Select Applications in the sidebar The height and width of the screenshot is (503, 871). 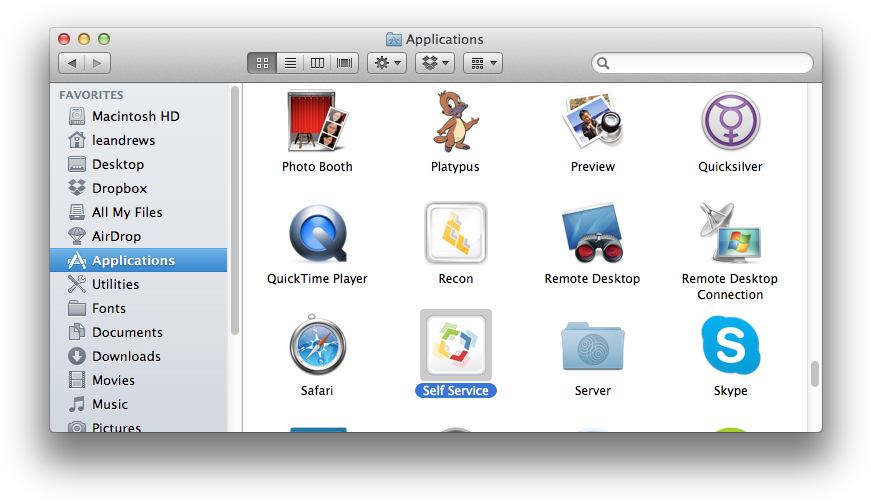[x=138, y=260]
